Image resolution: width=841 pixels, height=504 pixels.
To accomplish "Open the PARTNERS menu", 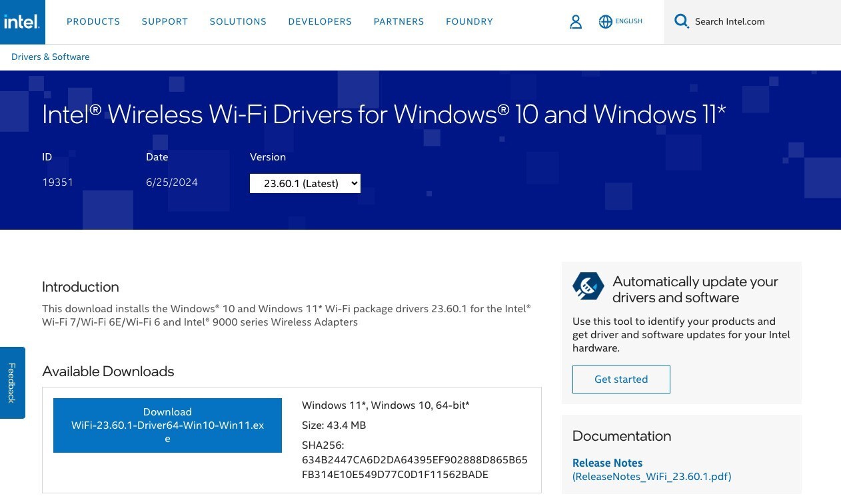I will [399, 21].
